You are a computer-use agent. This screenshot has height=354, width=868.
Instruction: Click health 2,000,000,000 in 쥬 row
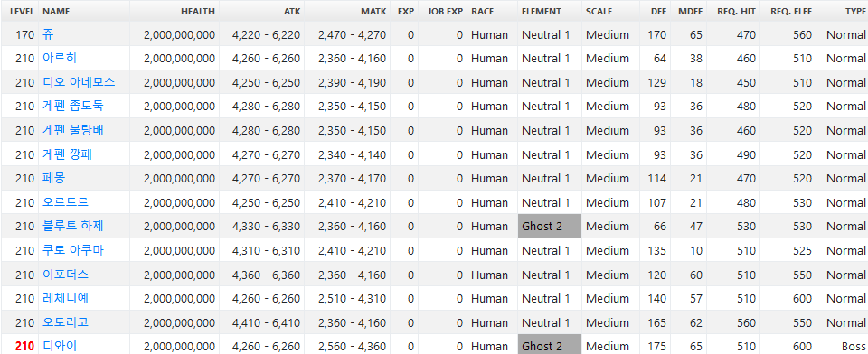179,35
